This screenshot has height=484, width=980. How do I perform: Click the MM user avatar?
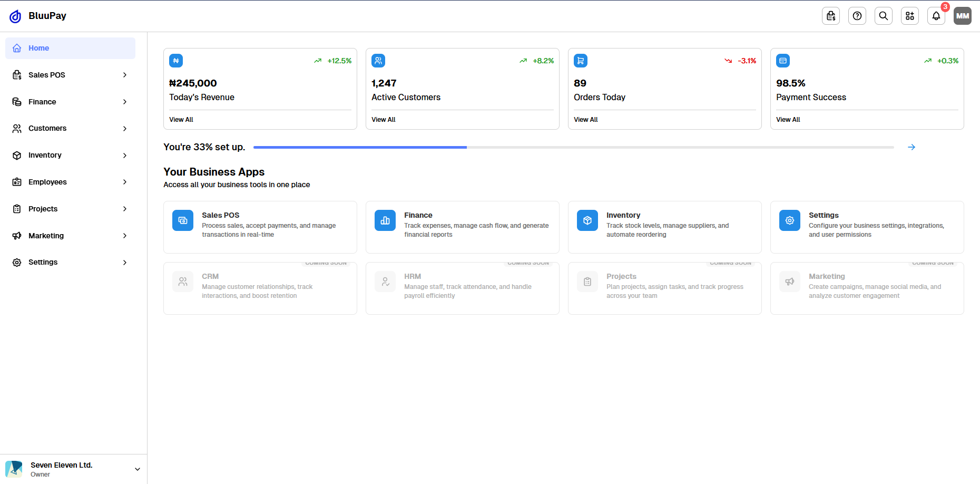pos(963,16)
